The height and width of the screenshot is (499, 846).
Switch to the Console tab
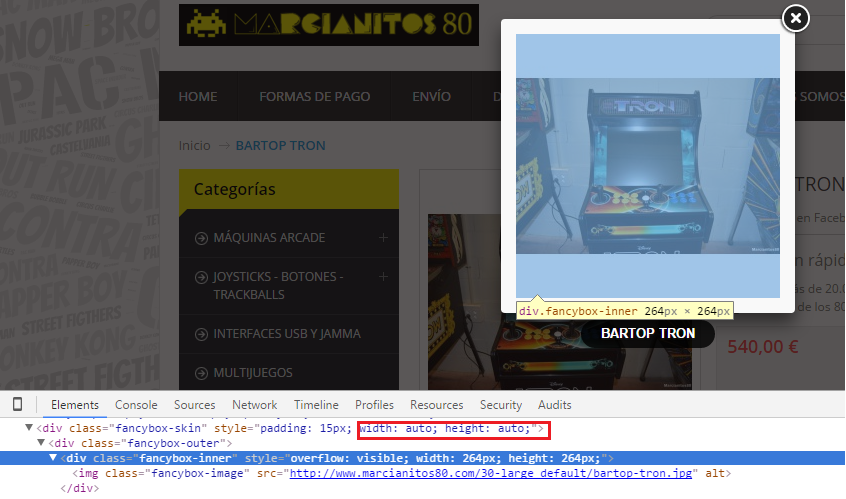point(136,405)
